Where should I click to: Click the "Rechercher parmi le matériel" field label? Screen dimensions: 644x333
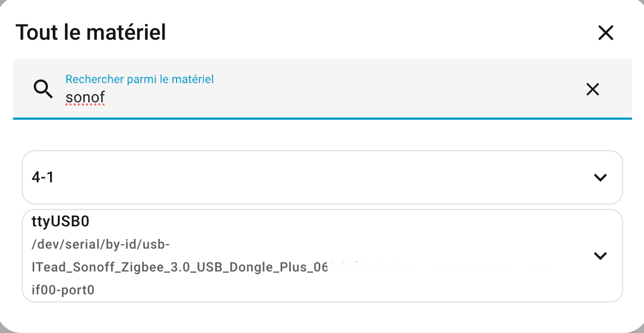pyautogui.click(x=139, y=79)
